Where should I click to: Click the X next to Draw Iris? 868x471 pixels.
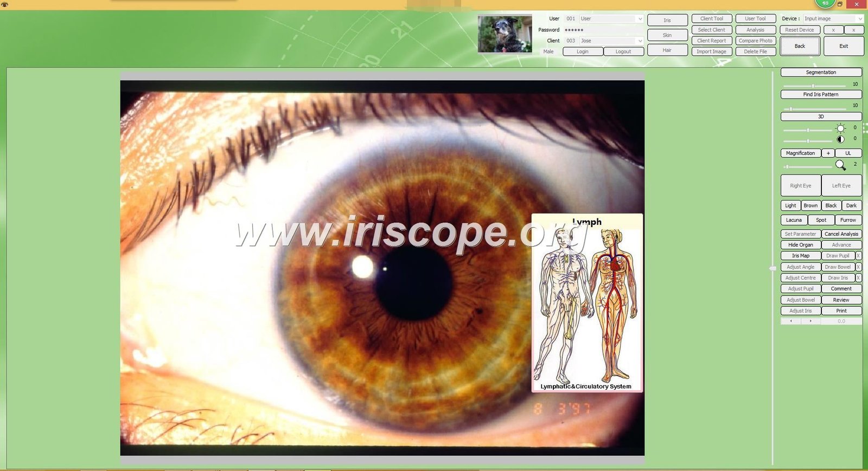click(x=858, y=278)
